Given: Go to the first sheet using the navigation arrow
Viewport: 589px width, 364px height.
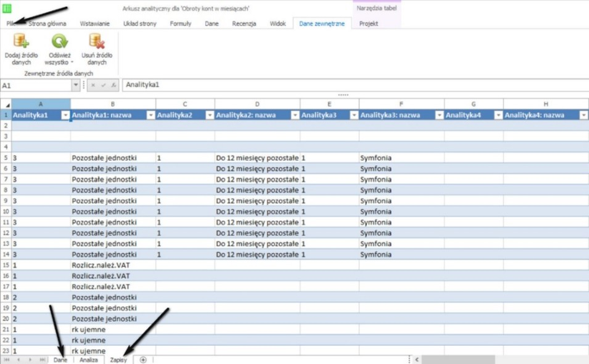Looking at the screenshot, I should coord(7,360).
